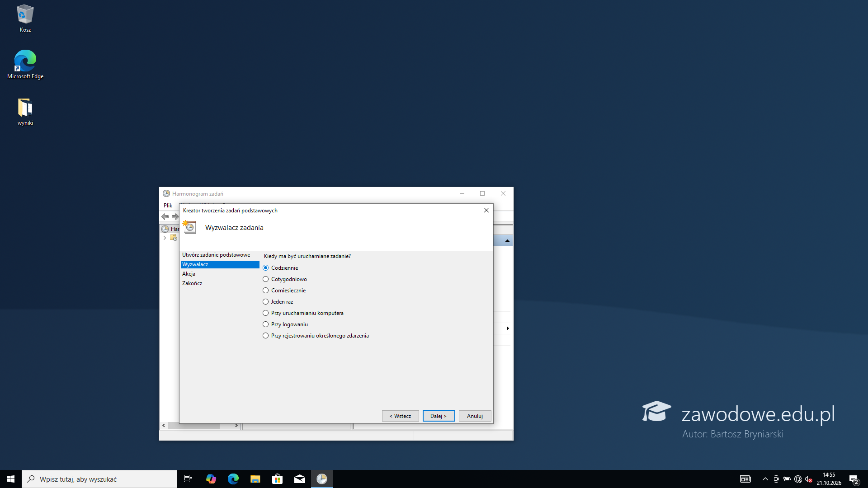Open the taskbar clock and date

click(829, 479)
